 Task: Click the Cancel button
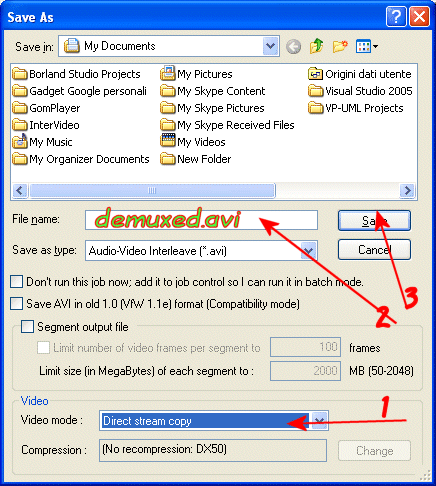374,249
